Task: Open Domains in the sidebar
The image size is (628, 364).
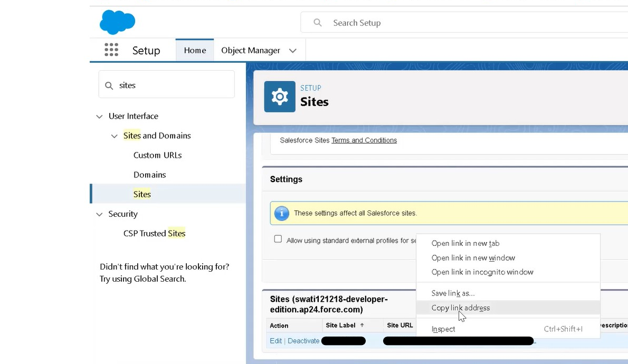Action: coord(149,175)
